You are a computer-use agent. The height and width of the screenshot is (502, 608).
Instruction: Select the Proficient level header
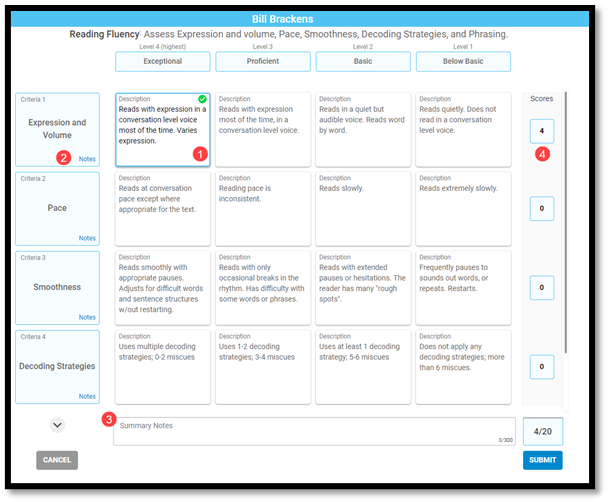point(263,61)
